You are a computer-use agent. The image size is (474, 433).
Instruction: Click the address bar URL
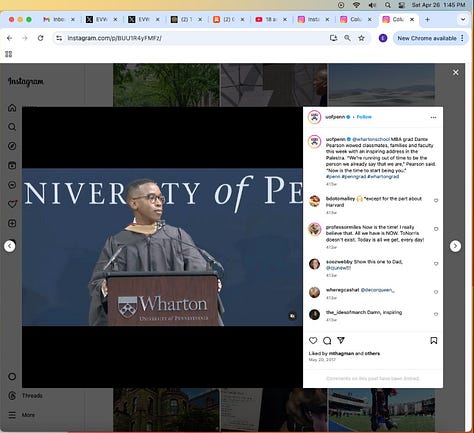pos(115,38)
